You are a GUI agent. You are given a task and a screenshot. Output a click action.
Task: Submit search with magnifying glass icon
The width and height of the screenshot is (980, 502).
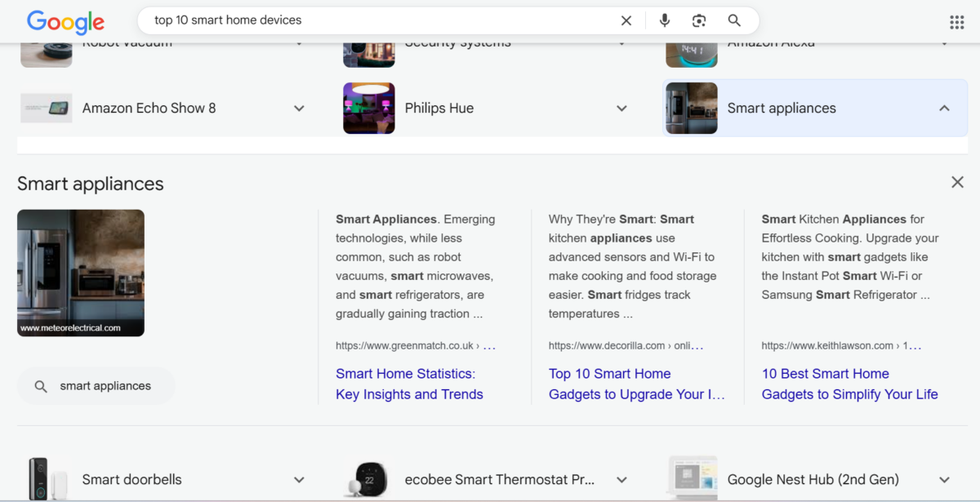734,20
